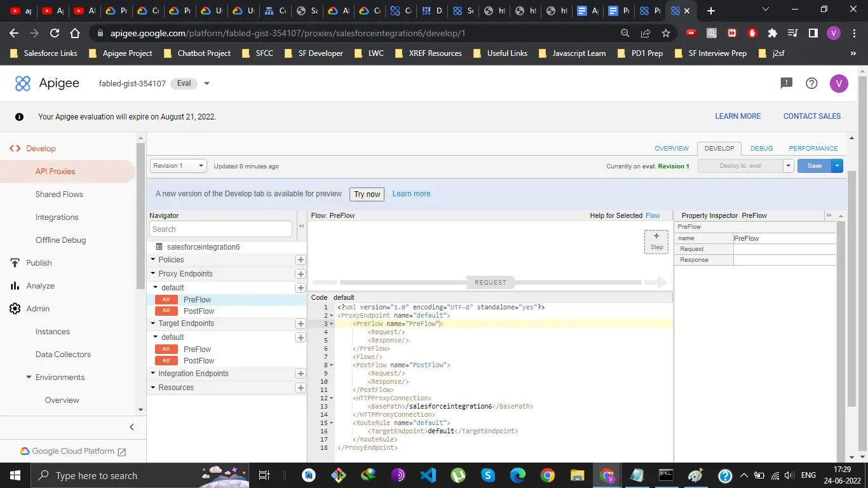Add a Target Endpoint with plus icon
The height and width of the screenshot is (488, 868).
coord(301,323)
